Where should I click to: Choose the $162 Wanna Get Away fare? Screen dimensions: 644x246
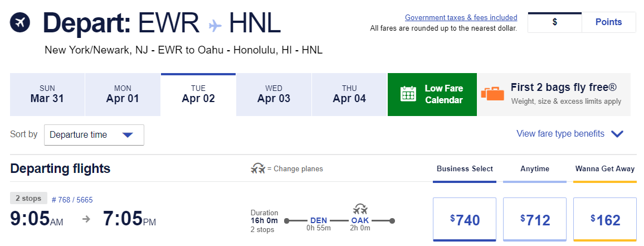click(604, 219)
